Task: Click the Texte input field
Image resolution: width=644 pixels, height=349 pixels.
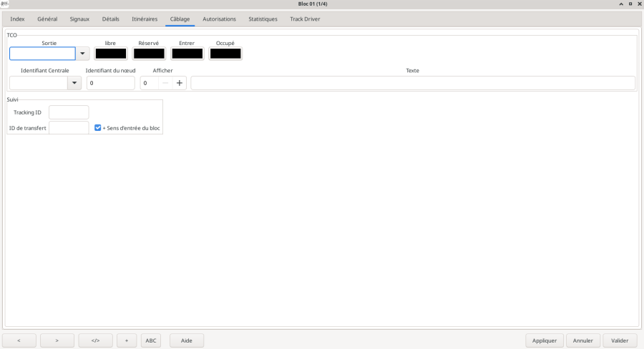Action: 413,83
